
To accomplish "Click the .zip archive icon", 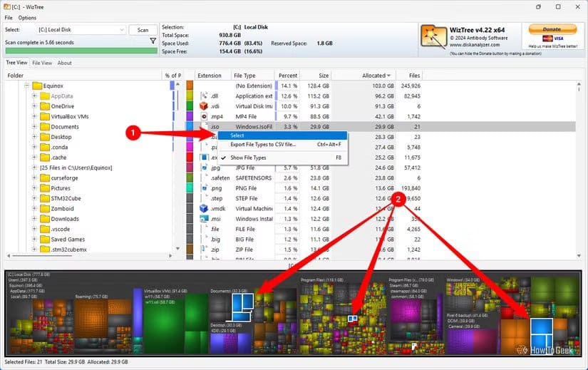I will [204, 250].
